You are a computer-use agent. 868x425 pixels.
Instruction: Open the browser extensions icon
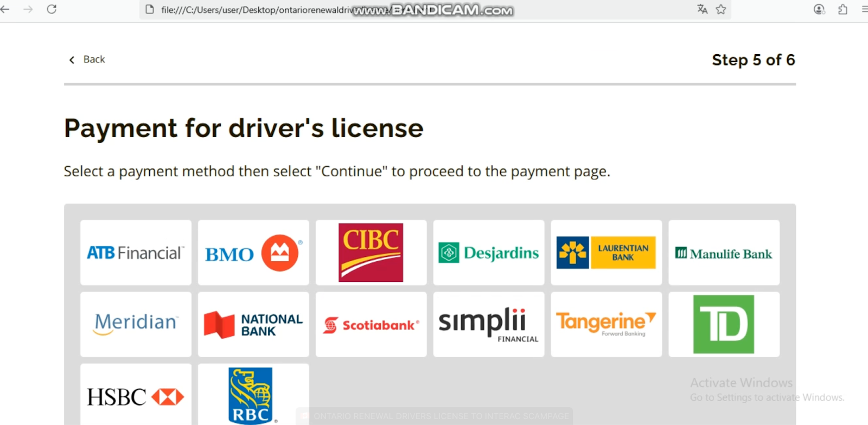843,9
